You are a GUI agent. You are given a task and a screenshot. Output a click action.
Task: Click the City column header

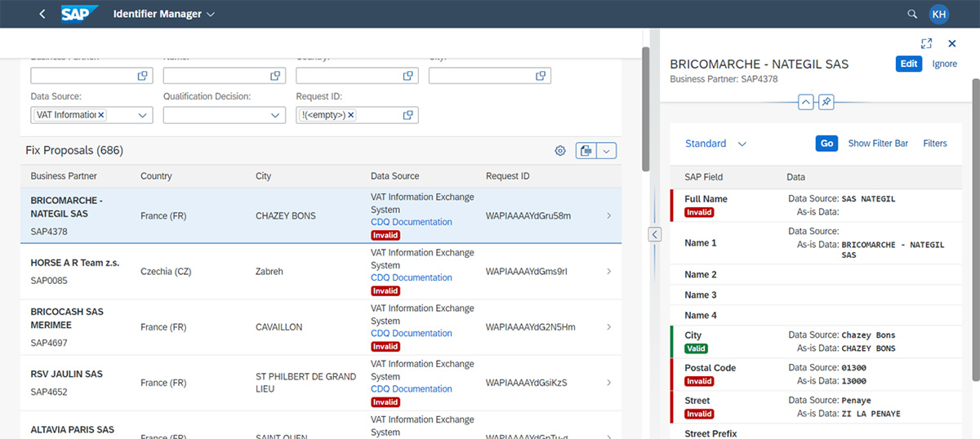[x=263, y=176]
